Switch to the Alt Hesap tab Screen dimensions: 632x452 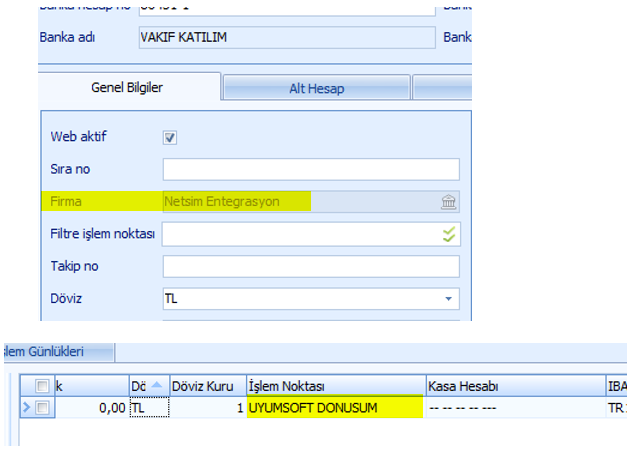(x=317, y=88)
